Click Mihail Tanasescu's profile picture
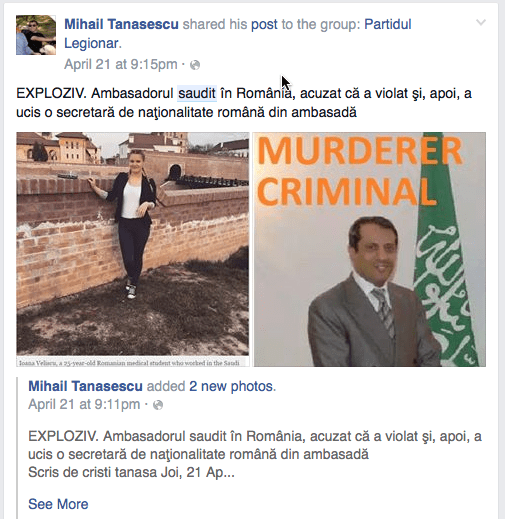 point(36,35)
